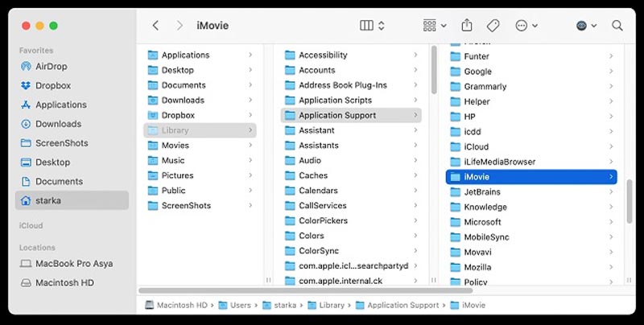This screenshot has width=644, height=325.
Task: Open the More actions ellipsis menu
Action: pos(526,26)
